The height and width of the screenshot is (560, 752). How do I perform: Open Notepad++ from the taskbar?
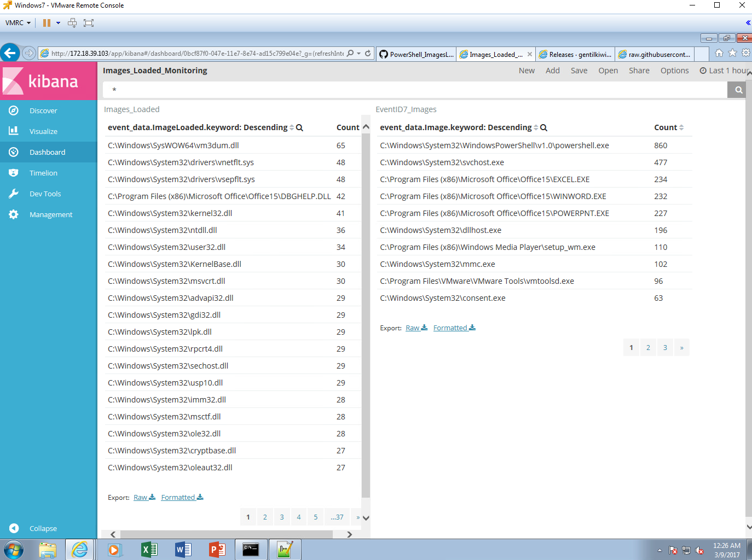point(285,550)
